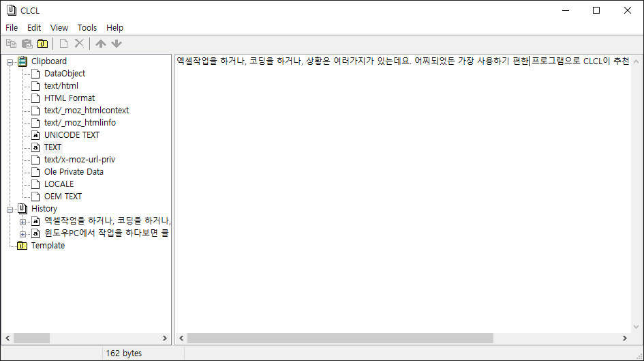Select the text/_moz_htmlinfo item
Image resolution: width=644 pixels, height=361 pixels.
point(80,123)
